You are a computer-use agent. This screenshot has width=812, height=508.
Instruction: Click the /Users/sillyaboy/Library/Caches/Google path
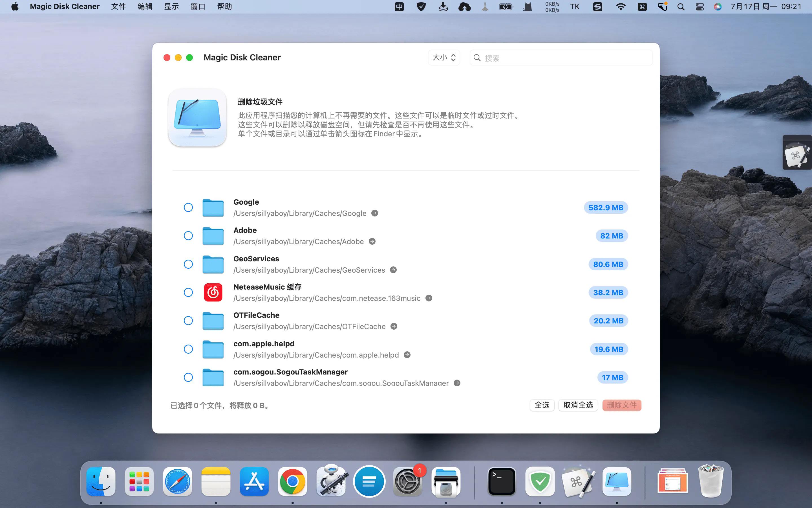pos(300,213)
